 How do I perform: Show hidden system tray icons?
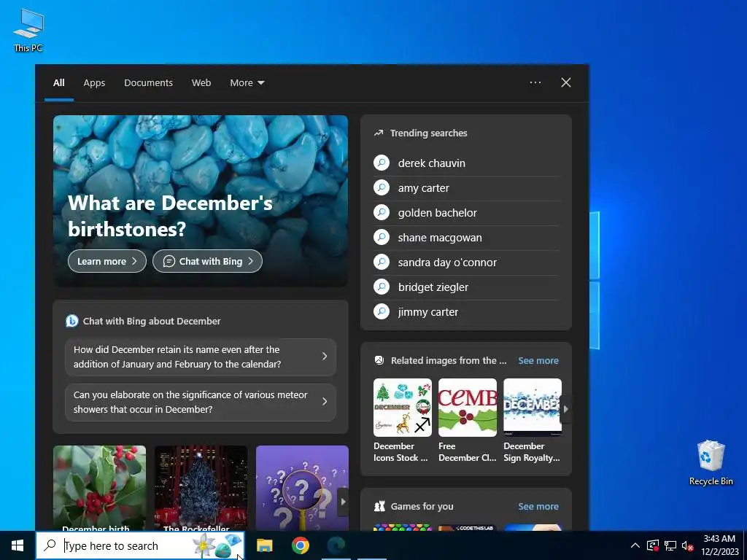635,545
